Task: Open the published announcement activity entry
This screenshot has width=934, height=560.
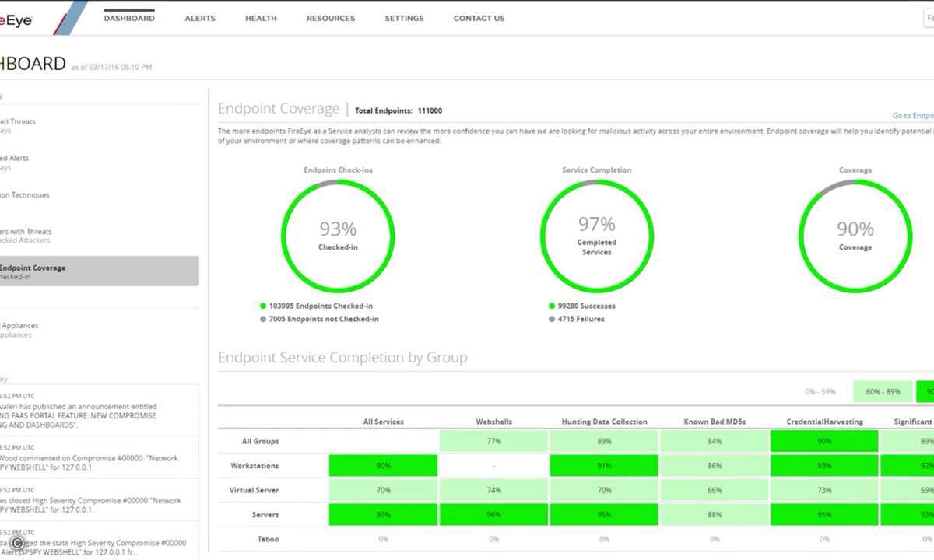Action: (100, 411)
